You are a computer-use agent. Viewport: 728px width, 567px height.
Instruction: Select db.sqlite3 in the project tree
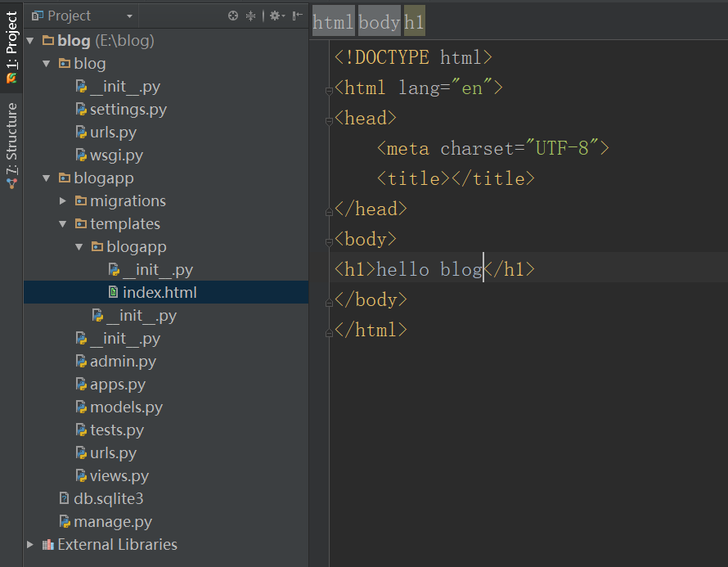[x=109, y=499]
